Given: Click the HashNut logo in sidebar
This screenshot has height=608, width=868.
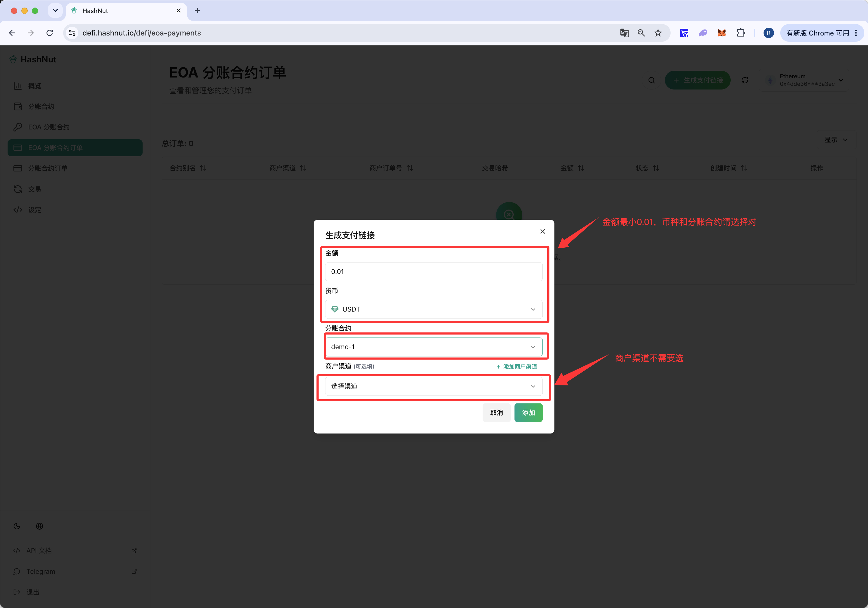Looking at the screenshot, I should coord(33,59).
